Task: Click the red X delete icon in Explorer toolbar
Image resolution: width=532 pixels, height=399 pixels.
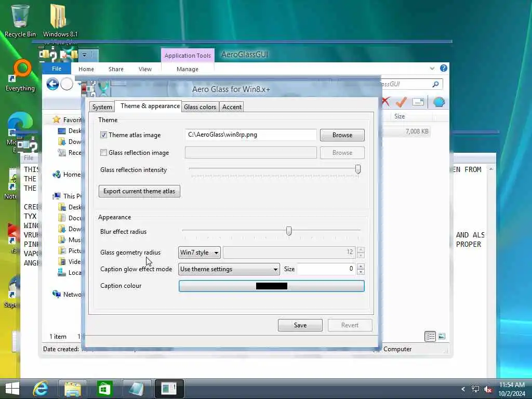Action: click(386, 101)
